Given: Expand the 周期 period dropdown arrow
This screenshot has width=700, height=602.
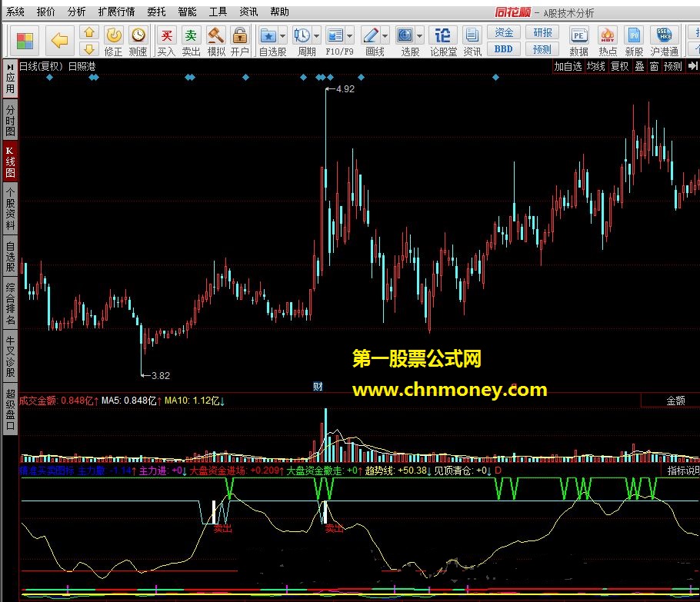Looking at the screenshot, I should (x=316, y=35).
